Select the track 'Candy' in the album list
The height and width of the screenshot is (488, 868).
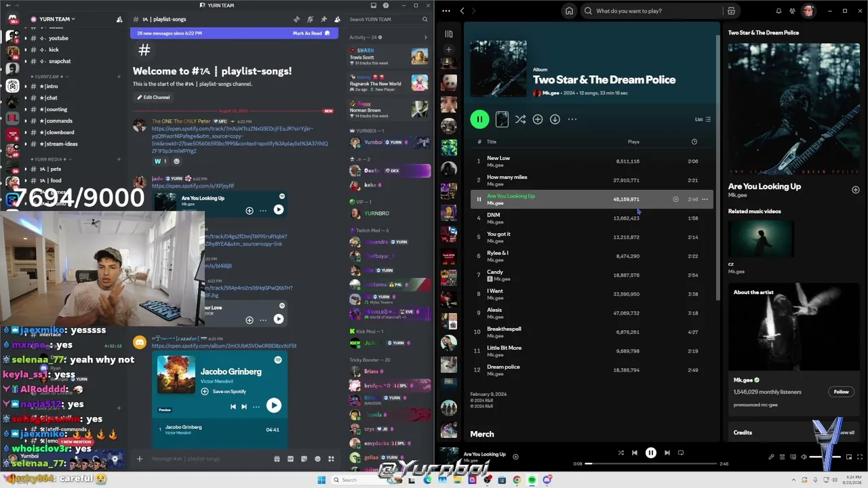(x=591, y=275)
